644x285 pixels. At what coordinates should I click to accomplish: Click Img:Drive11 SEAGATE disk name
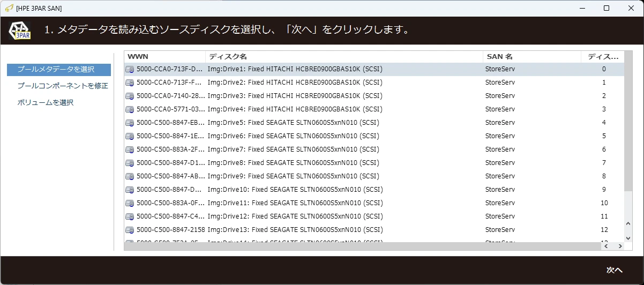click(x=295, y=203)
